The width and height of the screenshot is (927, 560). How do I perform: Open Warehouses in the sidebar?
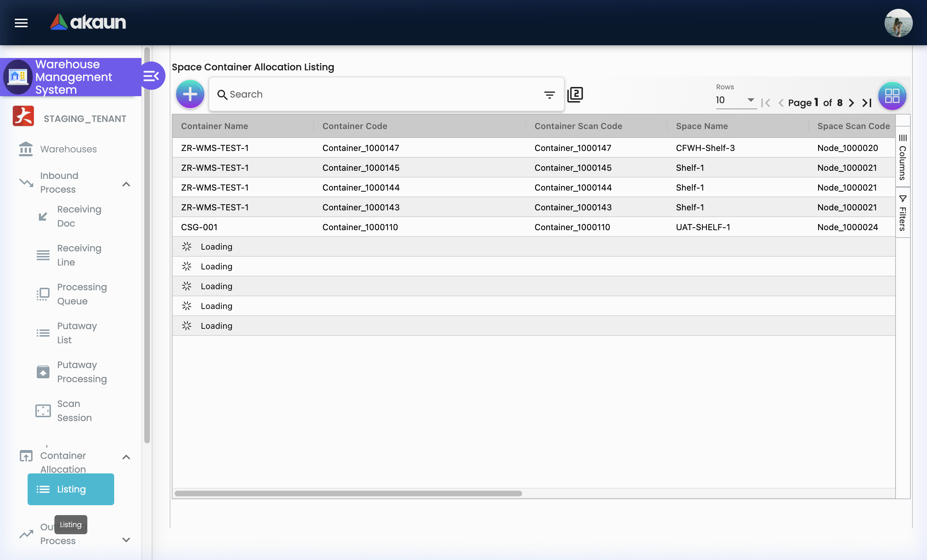pyautogui.click(x=69, y=149)
